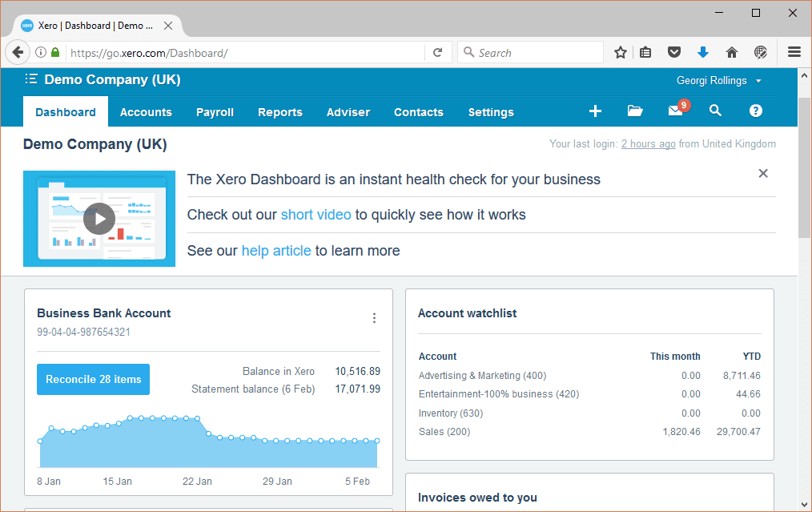Click the Demo Company (UK) header name
Viewport: 812px width, 512px height.
112,79
